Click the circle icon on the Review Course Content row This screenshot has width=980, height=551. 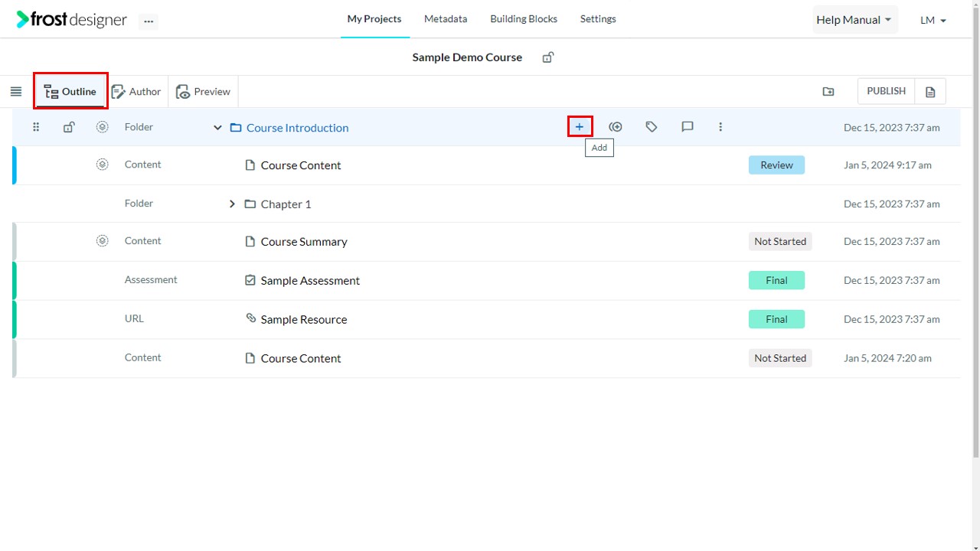(103, 165)
